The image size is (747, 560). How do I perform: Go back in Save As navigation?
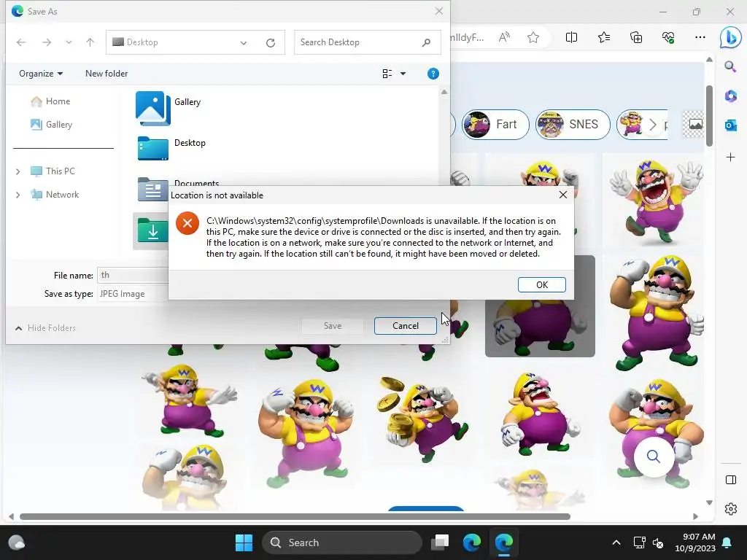pyautogui.click(x=21, y=42)
